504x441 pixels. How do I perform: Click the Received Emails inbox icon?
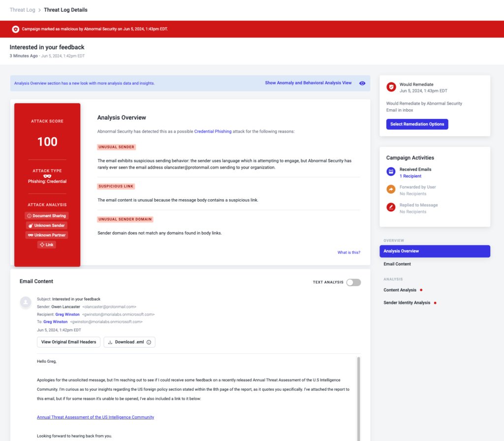point(391,172)
